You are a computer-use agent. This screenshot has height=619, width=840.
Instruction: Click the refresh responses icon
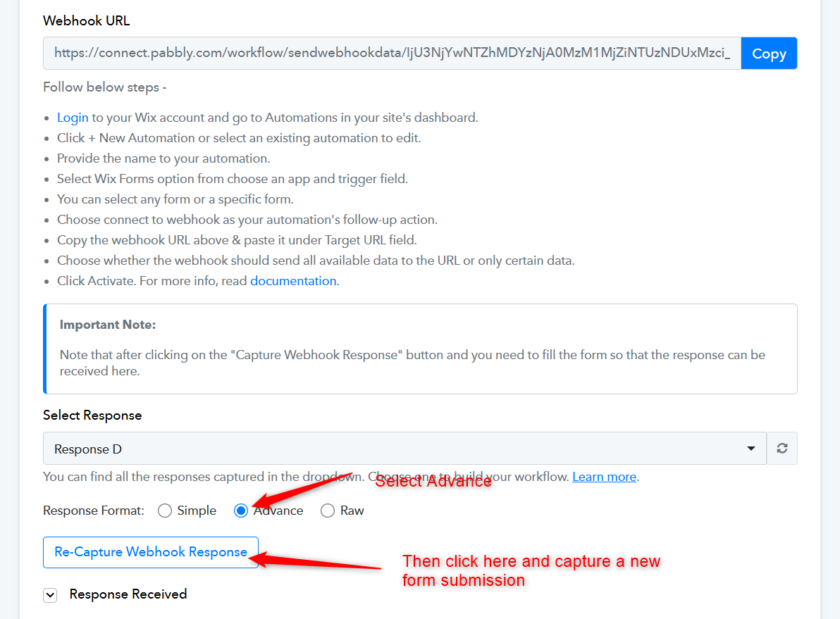tap(782, 449)
